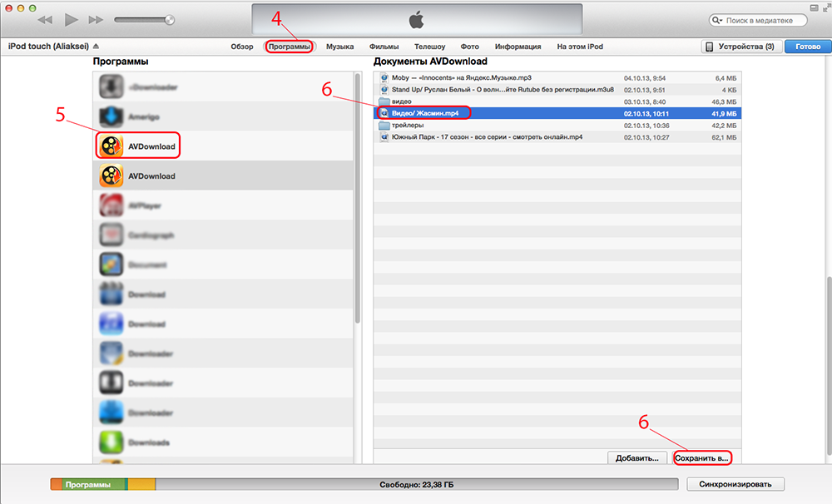This screenshot has width=832, height=504.
Task: Click the 46,3 МБ size value
Action: tap(724, 101)
